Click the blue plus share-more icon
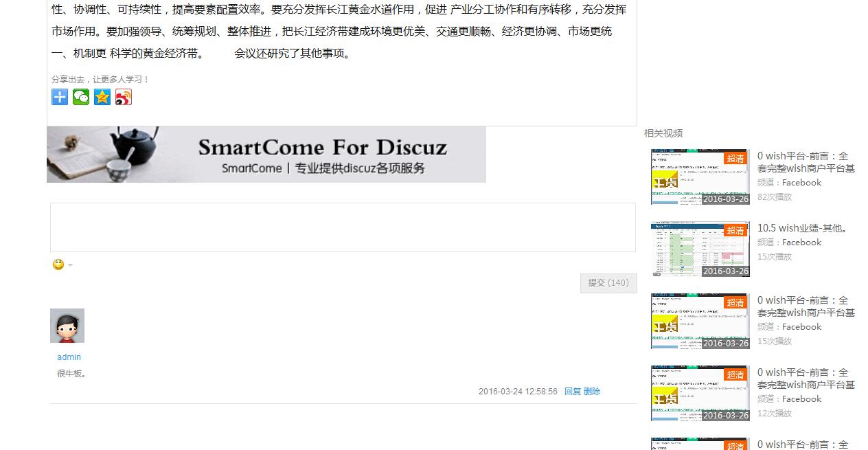This screenshot has height=450, width=868. pos(60,97)
